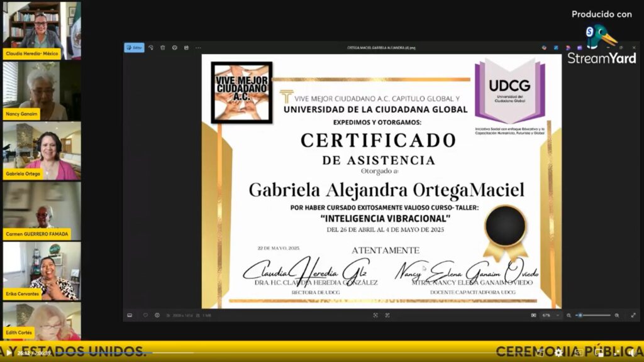Click the fullscreen arrows icon in Photos
The image size is (644, 362).
633,315
